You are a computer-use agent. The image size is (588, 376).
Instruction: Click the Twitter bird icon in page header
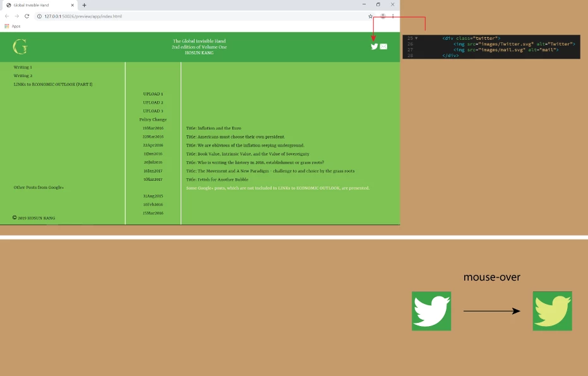click(375, 47)
